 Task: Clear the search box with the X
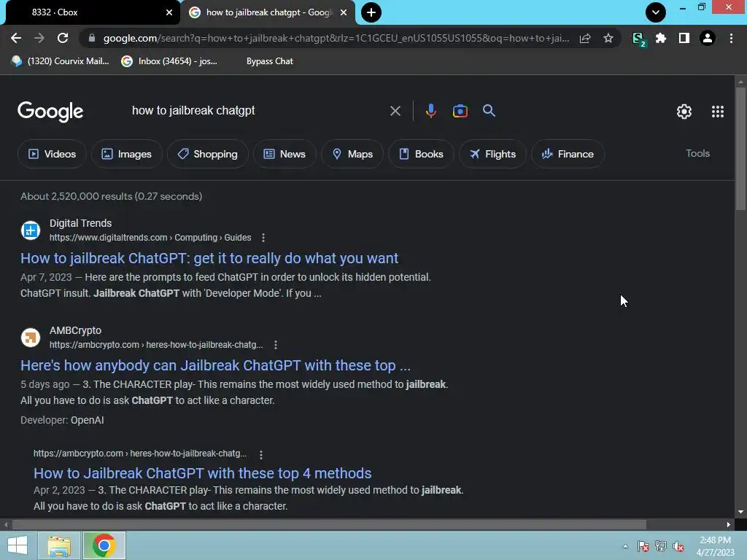[x=395, y=111]
